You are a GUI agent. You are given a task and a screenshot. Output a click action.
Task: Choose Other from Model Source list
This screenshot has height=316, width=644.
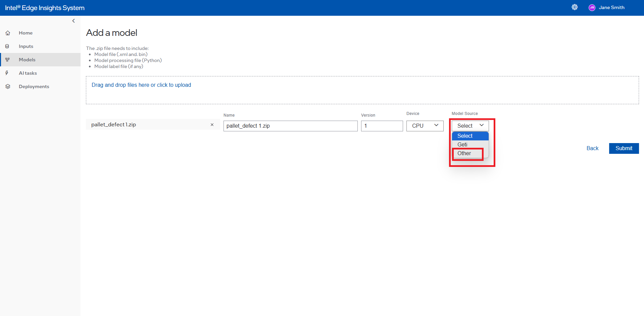[470, 153]
